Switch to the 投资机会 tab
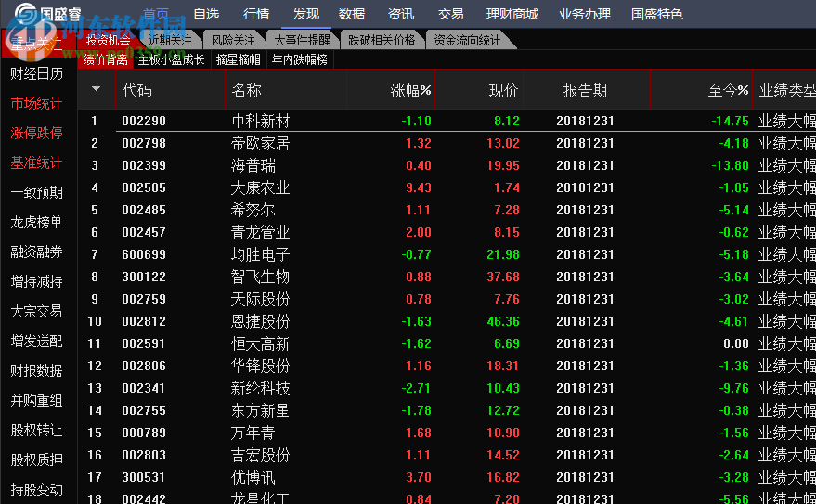 pyautogui.click(x=109, y=40)
